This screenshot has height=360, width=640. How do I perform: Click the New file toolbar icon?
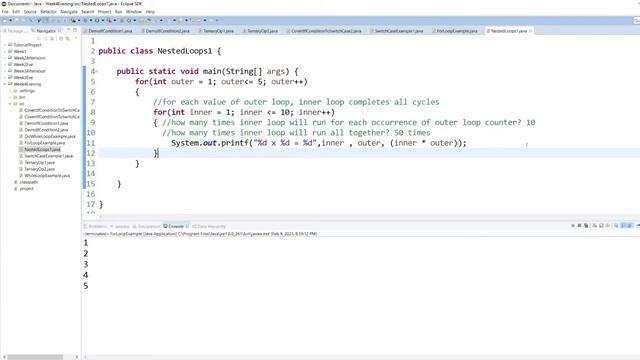4,20
